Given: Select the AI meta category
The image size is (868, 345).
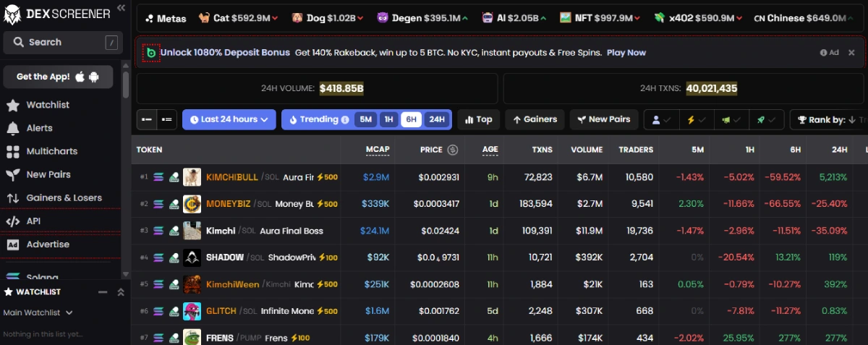Looking at the screenshot, I should [x=515, y=18].
